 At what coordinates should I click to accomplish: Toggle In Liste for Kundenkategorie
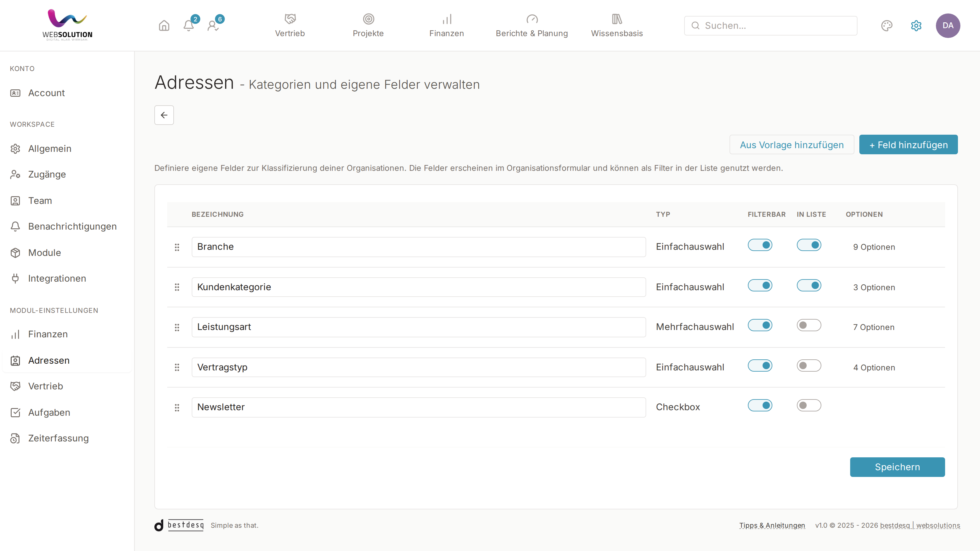[809, 285]
